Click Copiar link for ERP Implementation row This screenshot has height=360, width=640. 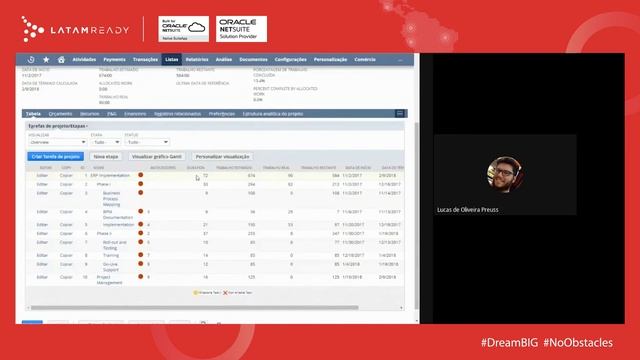(x=66, y=176)
